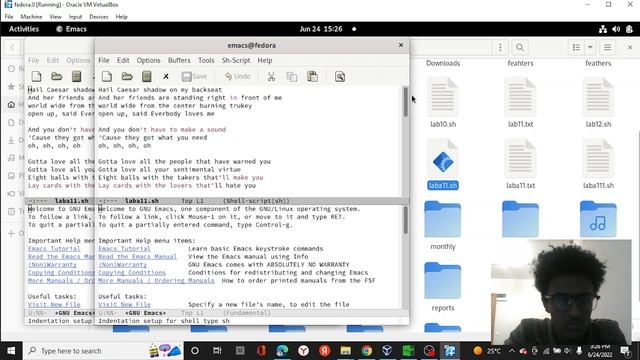Open Emacs Help menu
Viewport: 640px width, 360px height.
(x=265, y=60)
